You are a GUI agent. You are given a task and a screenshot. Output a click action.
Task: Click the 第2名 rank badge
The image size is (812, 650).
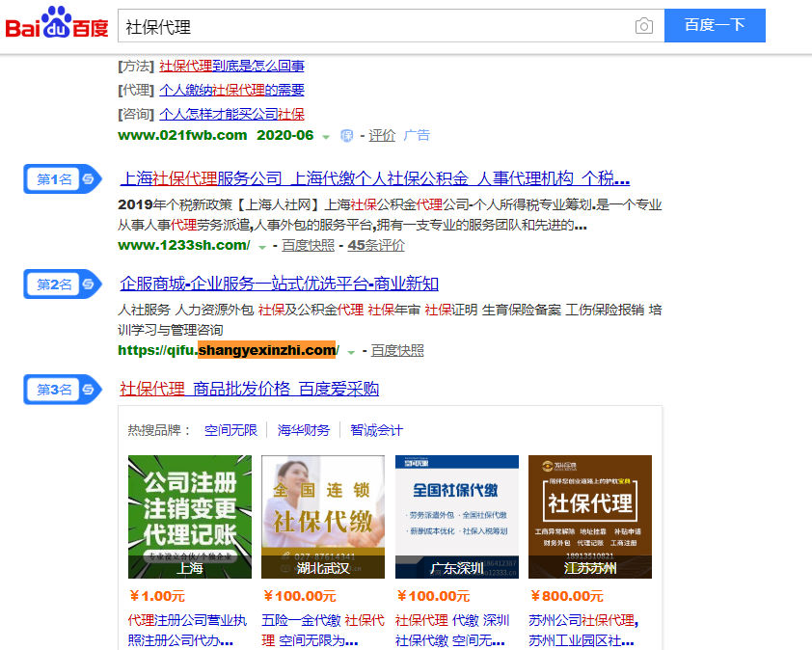pos(62,284)
